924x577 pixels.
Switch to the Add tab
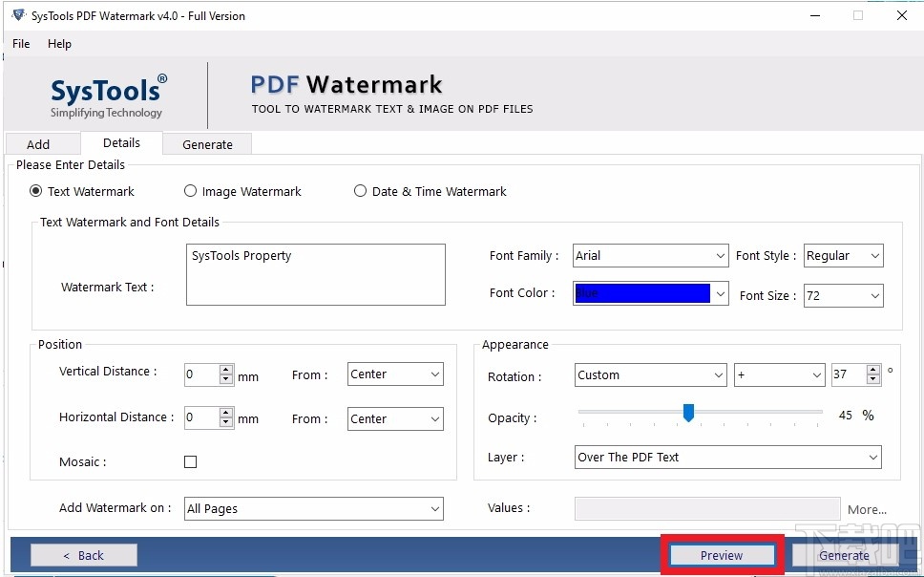42,143
